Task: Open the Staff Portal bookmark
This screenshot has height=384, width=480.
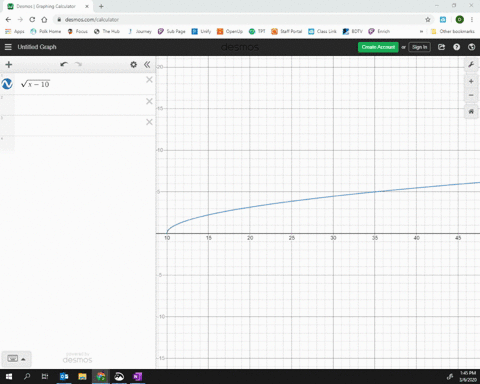Action: pyautogui.click(x=287, y=31)
